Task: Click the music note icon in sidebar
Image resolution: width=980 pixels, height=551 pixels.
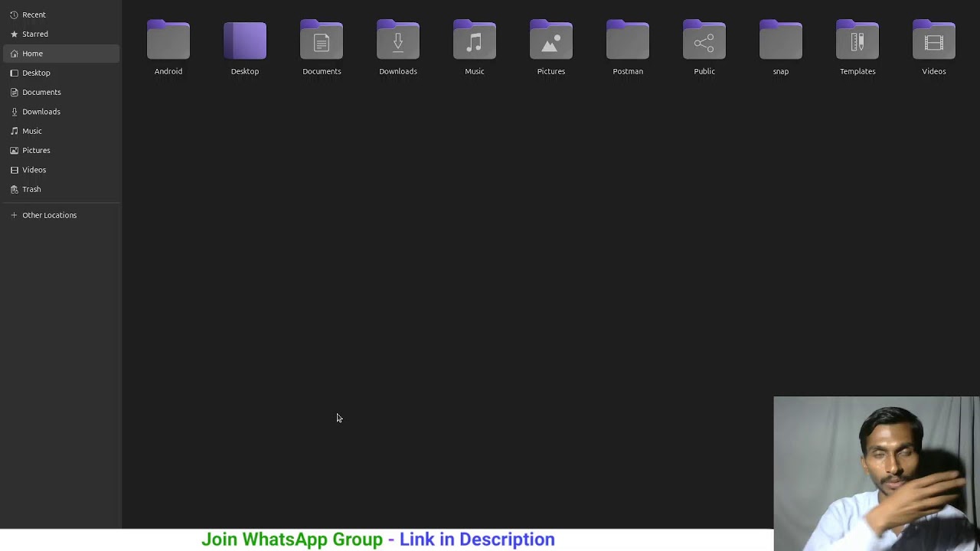Action: click(14, 131)
